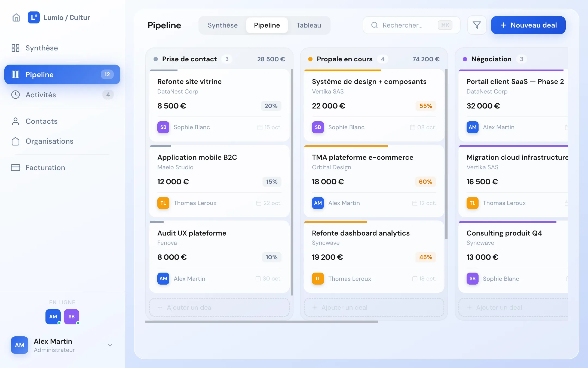Image resolution: width=588 pixels, height=368 pixels.
Task: Open Synthèse in the sidebar
Action: tap(62, 48)
